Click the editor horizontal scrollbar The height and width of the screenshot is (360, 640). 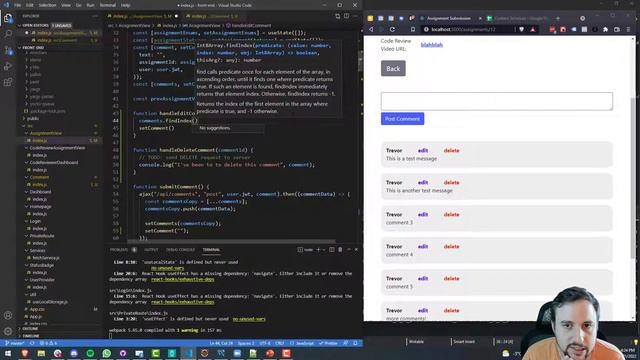(232, 241)
